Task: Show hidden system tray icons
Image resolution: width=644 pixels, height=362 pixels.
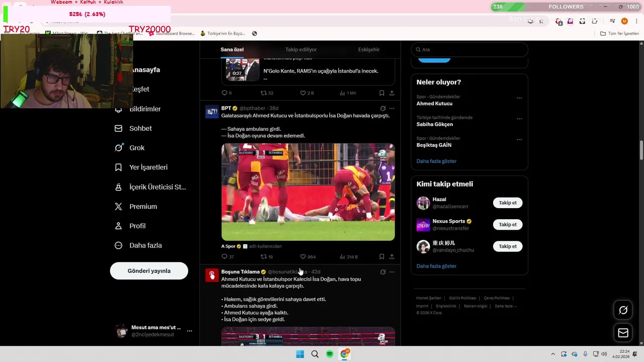Action: click(553, 354)
